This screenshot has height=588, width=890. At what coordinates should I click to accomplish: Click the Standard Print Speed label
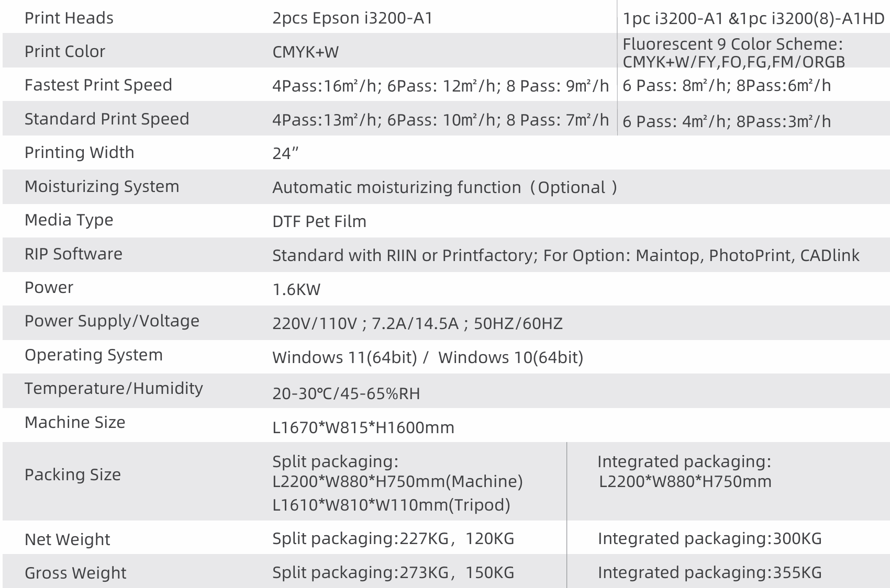[x=107, y=119]
